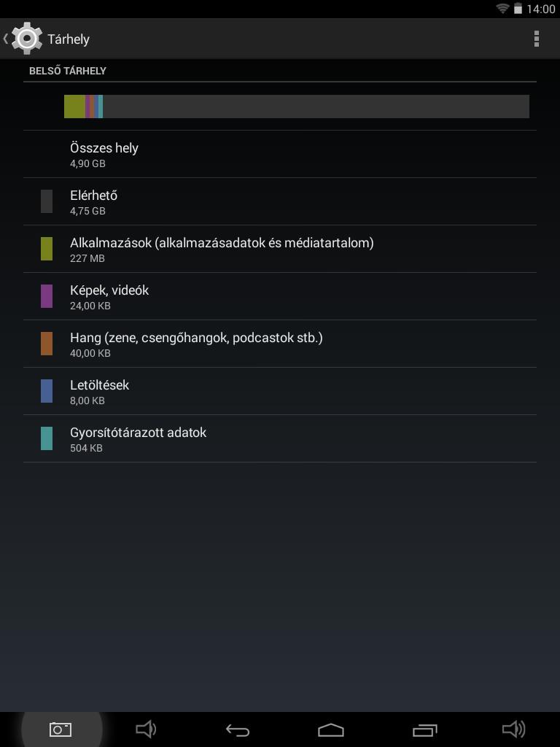
Task: Tap the Wi-Fi status icon
Action: coord(502,9)
